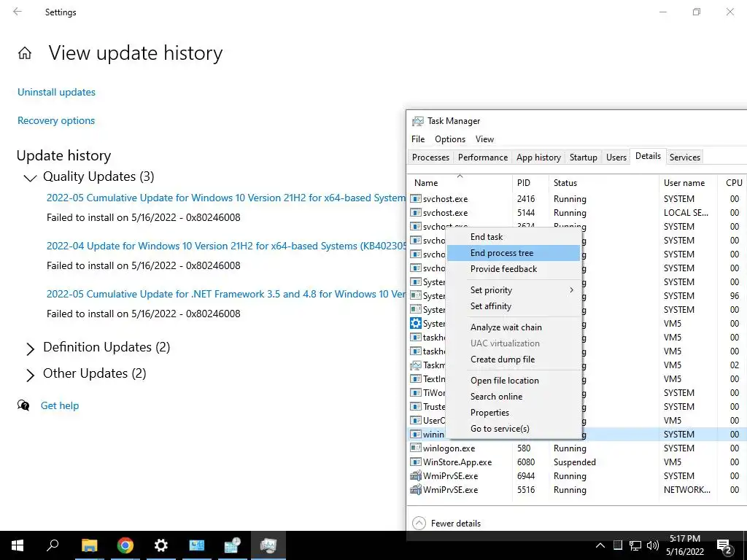Viewport: 747px width, 560px height.
Task: Open the .NET Framework 3.5 and 4.8 update link
Action: coord(226,294)
